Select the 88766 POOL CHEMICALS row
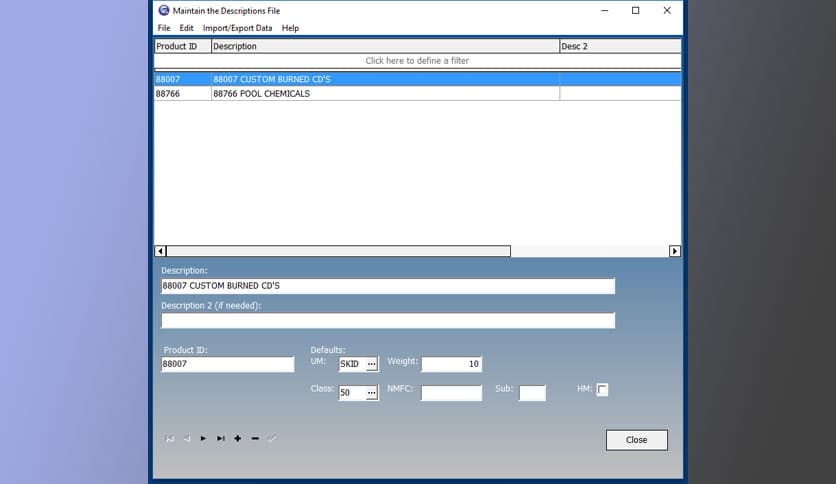The height and width of the screenshot is (484, 836). pyautogui.click(x=261, y=94)
